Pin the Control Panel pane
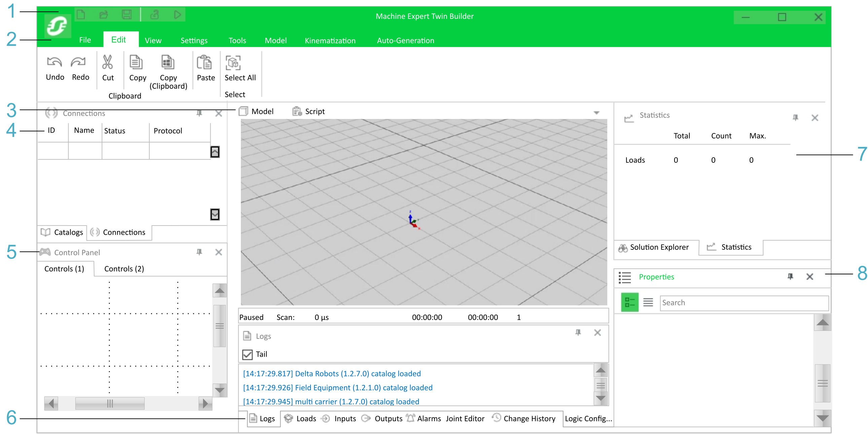The width and height of the screenshot is (868, 434). 200,252
